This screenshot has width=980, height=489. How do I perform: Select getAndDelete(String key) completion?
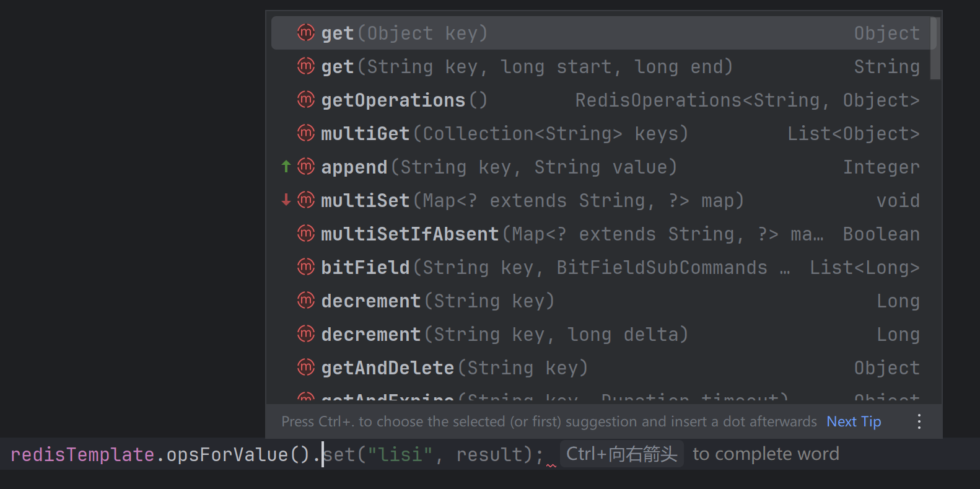454,368
